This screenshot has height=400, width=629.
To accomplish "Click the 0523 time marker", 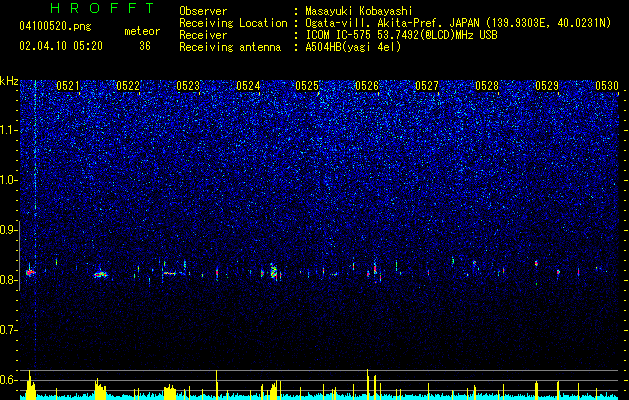I will 188,85.
